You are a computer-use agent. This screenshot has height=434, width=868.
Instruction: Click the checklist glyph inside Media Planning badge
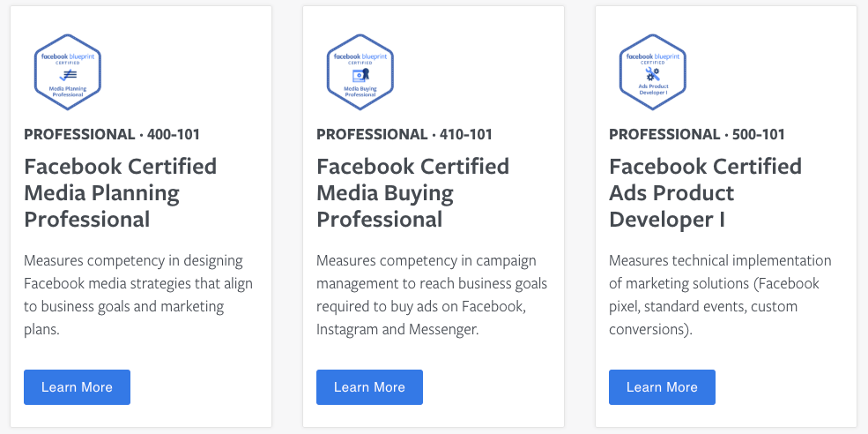click(68, 75)
